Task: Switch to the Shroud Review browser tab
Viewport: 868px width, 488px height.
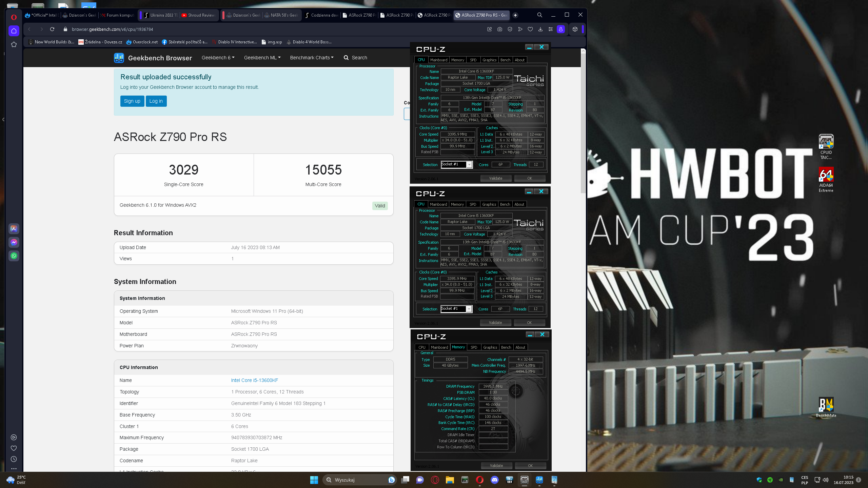Action: coord(198,15)
